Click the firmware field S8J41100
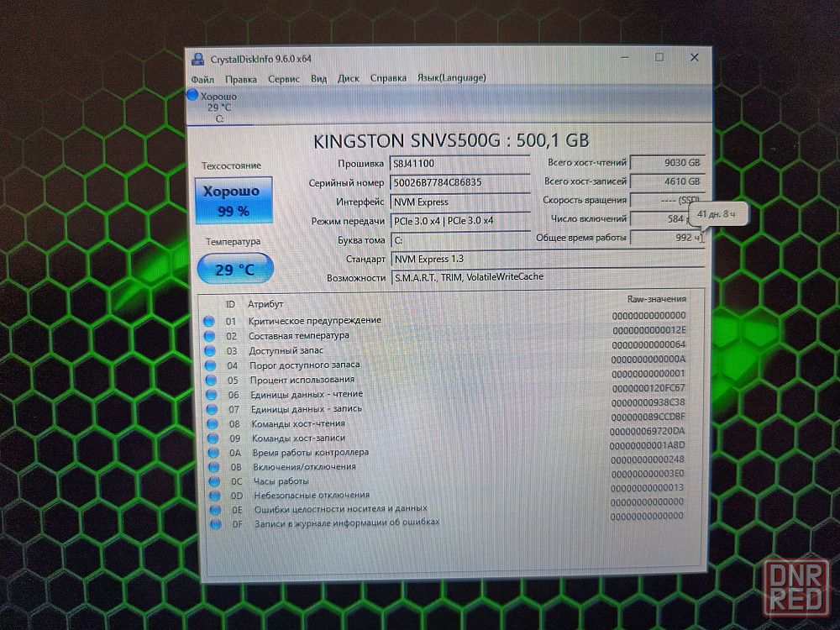 click(x=459, y=164)
